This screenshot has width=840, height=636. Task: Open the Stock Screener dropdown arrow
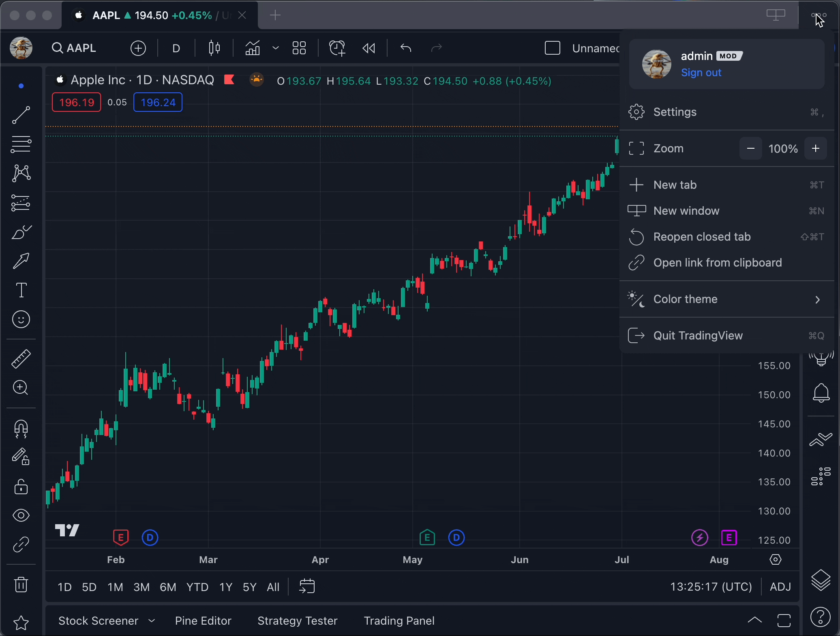pos(152,621)
